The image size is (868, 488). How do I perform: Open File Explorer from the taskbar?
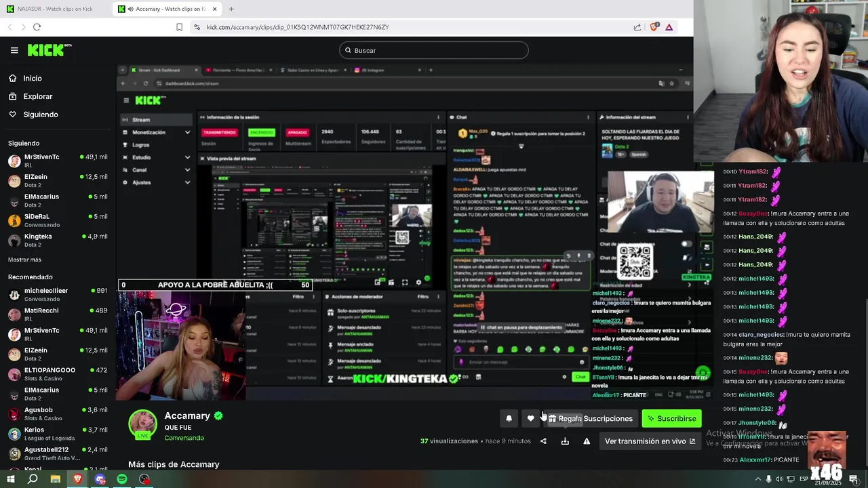click(56, 479)
